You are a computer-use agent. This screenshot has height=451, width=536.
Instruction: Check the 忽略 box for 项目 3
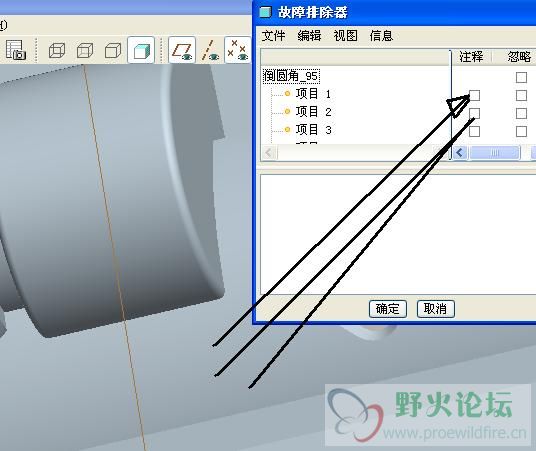pos(521,131)
